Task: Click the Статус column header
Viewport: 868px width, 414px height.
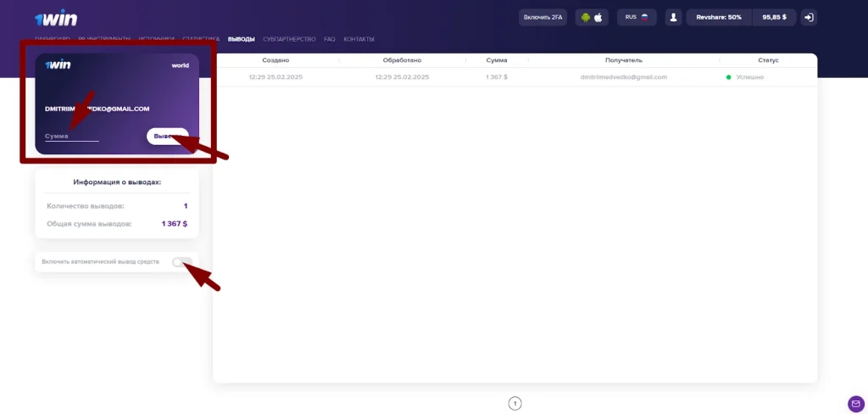Action: coord(768,60)
